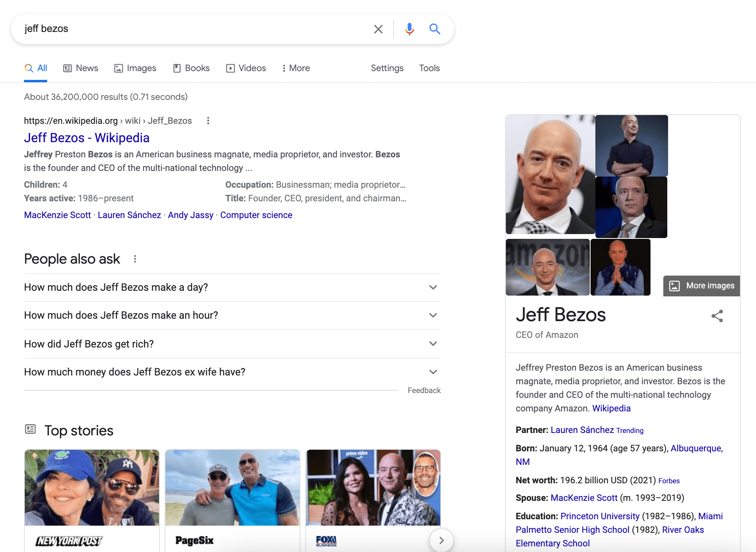Follow the Computer science sitelink
Image resolution: width=756 pixels, height=552 pixels.
[x=256, y=215]
